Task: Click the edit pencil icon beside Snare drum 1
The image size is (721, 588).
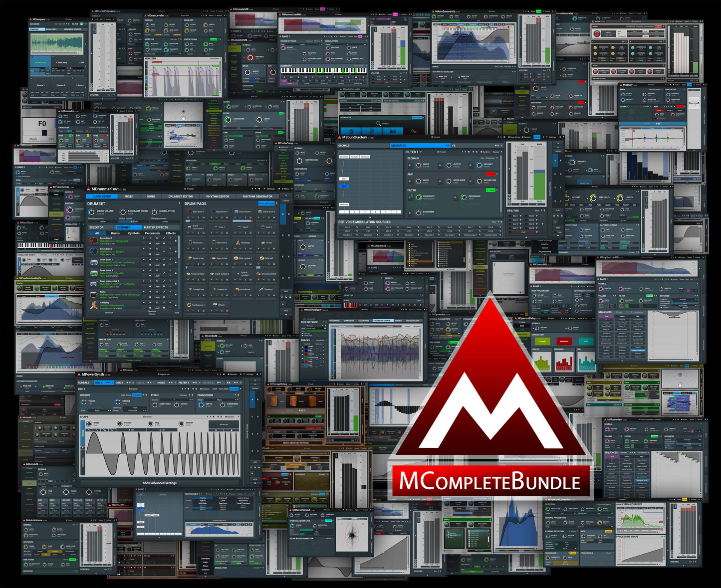Action: (x=164, y=259)
